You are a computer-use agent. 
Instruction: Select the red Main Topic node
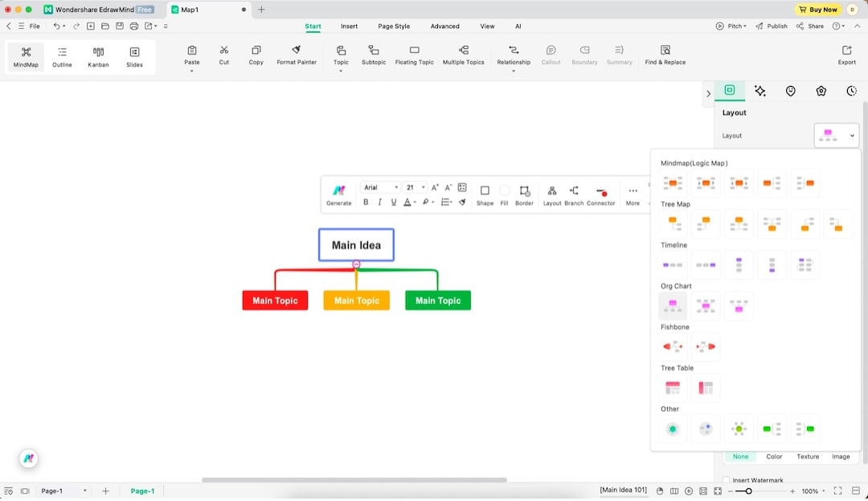[275, 301]
